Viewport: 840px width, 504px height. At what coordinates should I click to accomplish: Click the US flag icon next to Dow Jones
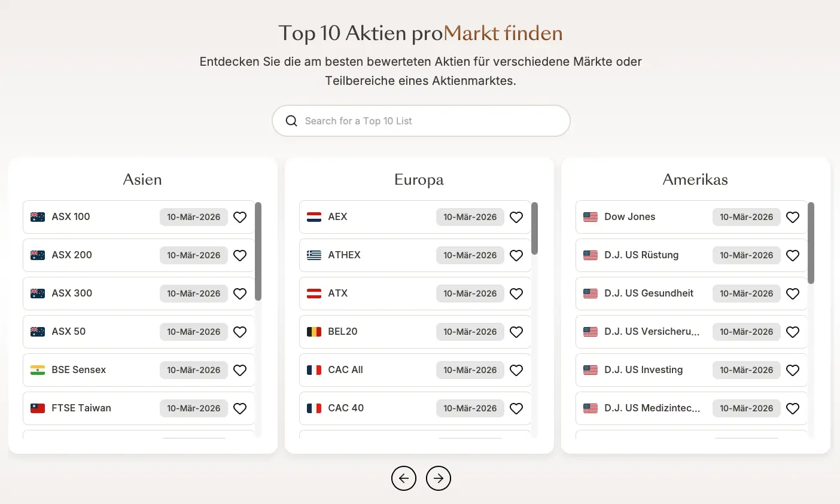tap(591, 217)
